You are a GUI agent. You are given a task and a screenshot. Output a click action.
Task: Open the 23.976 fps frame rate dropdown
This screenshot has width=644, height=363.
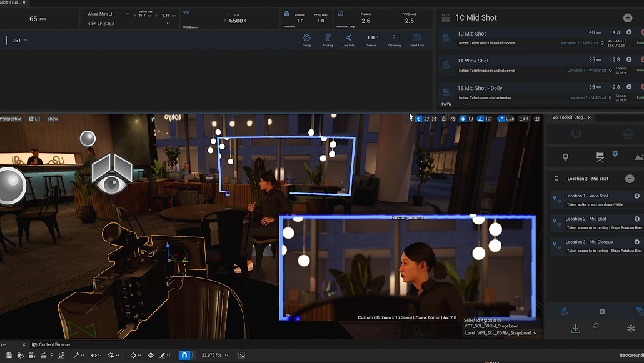coord(215,356)
